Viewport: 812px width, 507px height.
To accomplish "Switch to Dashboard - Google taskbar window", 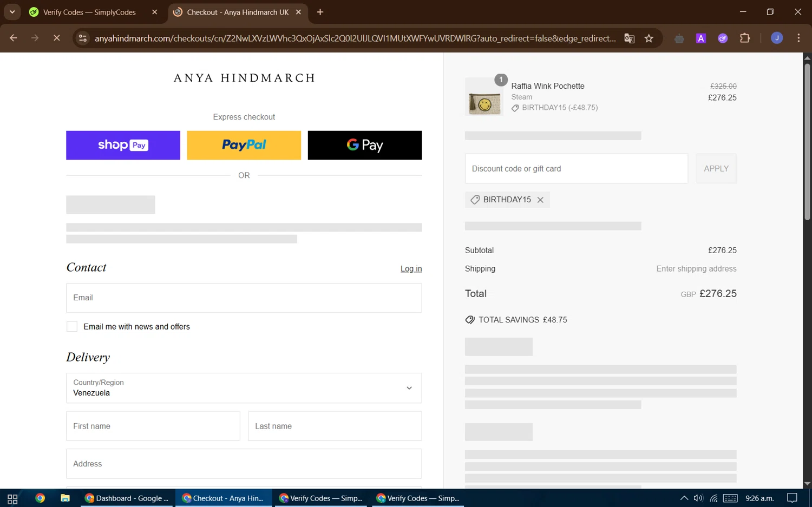I will 127,498.
